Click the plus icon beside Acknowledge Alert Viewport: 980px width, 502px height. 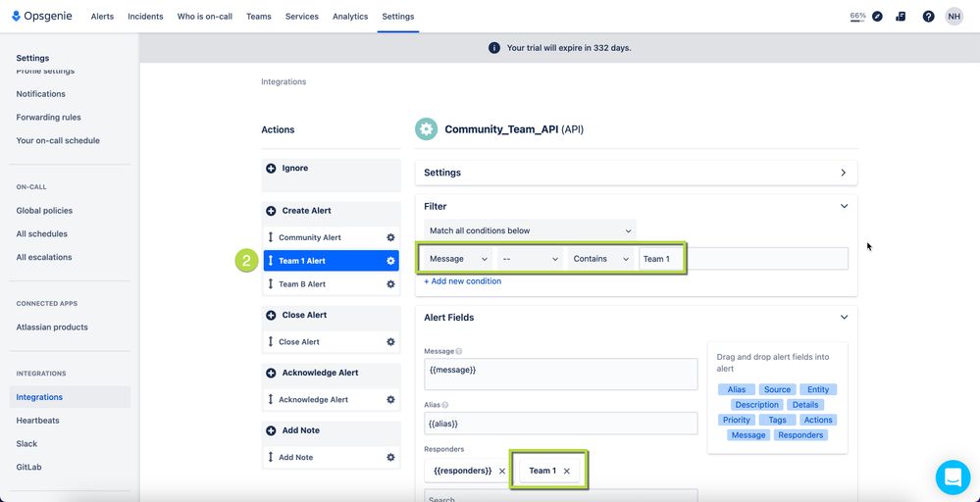(x=272, y=373)
